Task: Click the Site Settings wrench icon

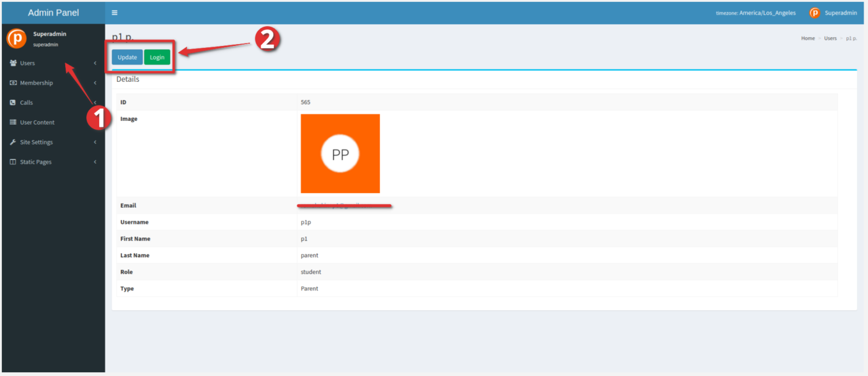Action: [x=12, y=141]
